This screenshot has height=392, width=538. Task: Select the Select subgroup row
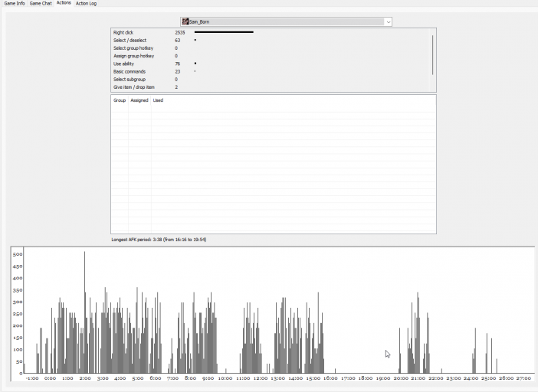pos(271,80)
